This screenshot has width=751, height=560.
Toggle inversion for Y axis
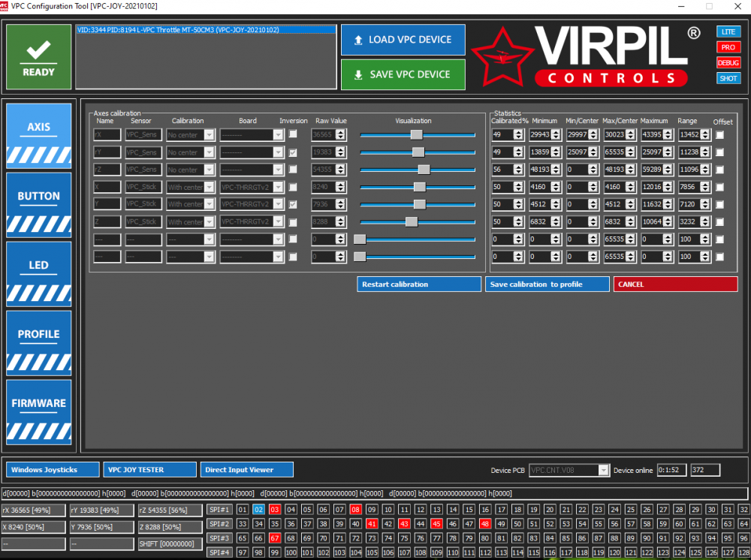pyautogui.click(x=293, y=204)
